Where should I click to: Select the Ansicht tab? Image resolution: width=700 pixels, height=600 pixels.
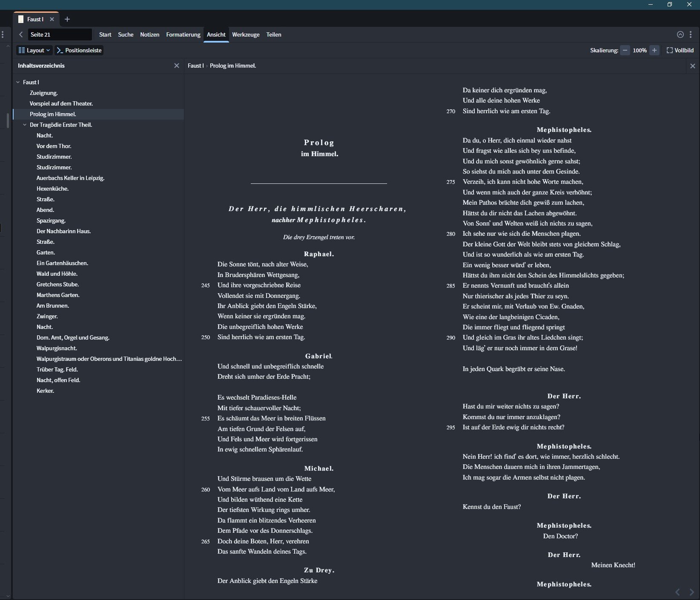[216, 34]
